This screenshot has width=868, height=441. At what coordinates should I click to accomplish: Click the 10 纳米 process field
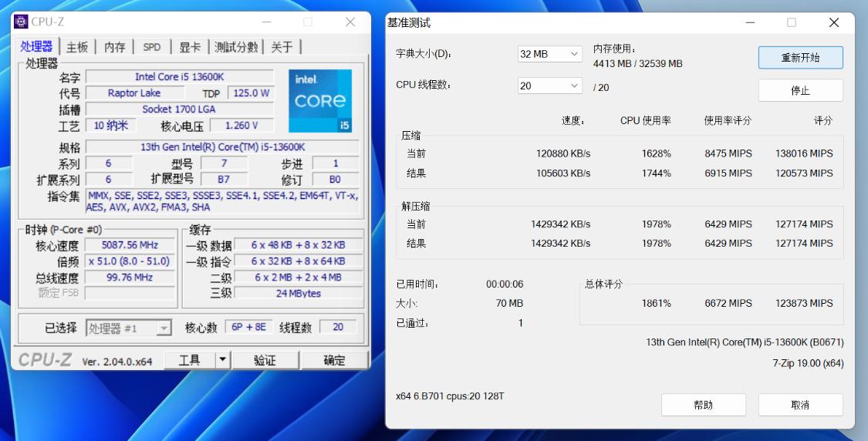click(x=110, y=126)
